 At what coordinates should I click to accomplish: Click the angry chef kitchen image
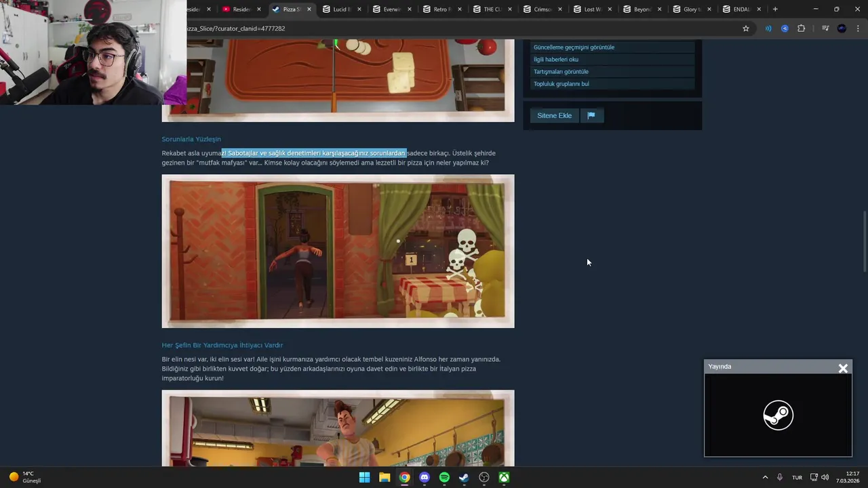[338, 428]
